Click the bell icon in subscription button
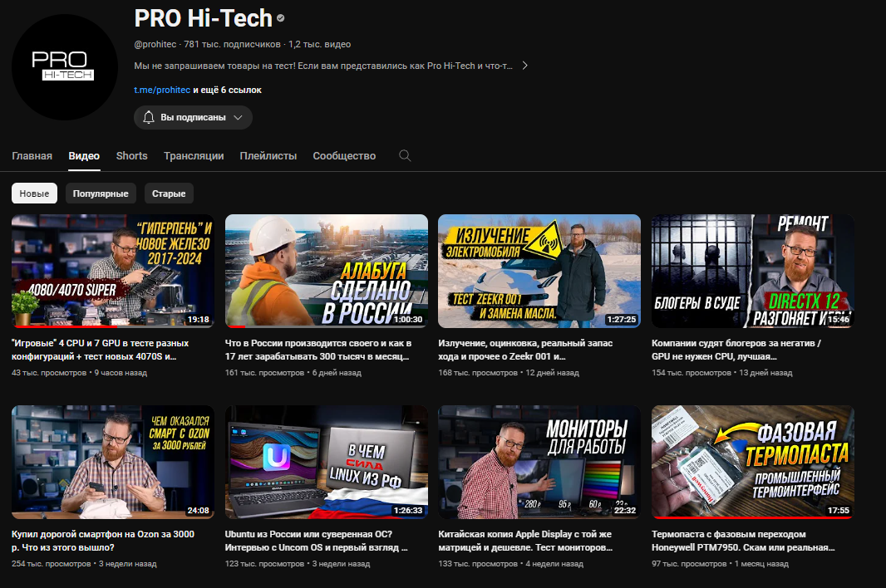 tap(149, 117)
